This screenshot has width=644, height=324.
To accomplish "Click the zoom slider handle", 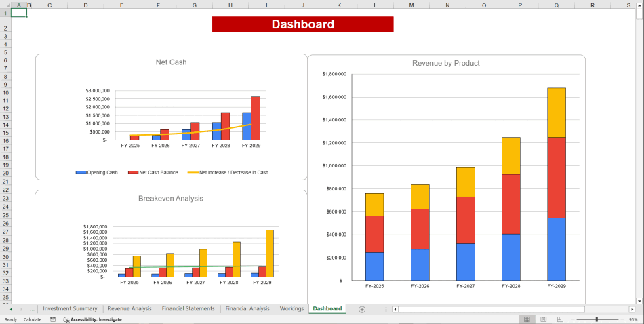I will pyautogui.click(x=597, y=319).
